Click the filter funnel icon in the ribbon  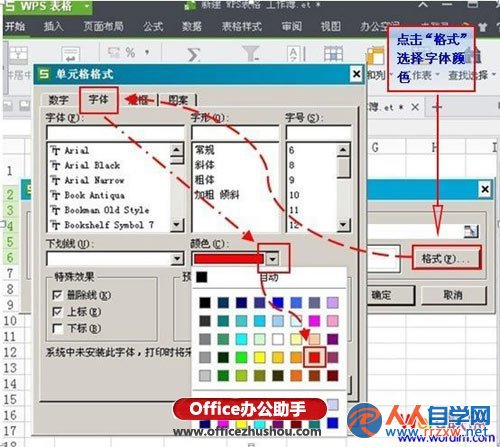(x=251, y=53)
